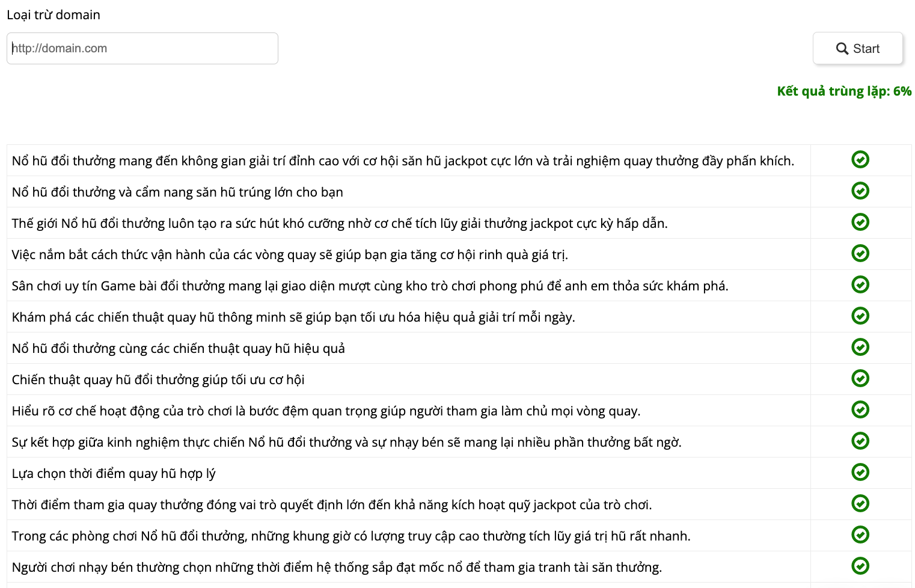Image resolution: width=915 pixels, height=588 pixels.
Task: Click the 'Loại trừ domain' label
Action: [54, 15]
